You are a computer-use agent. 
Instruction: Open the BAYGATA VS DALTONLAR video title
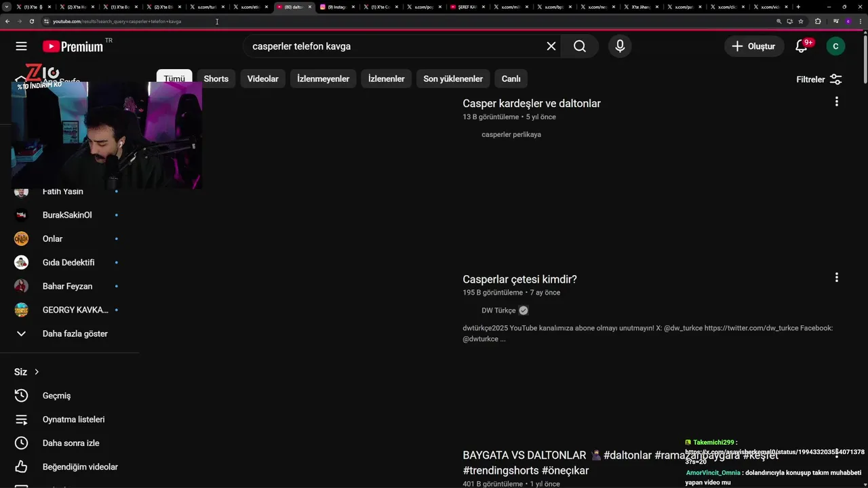point(620,463)
